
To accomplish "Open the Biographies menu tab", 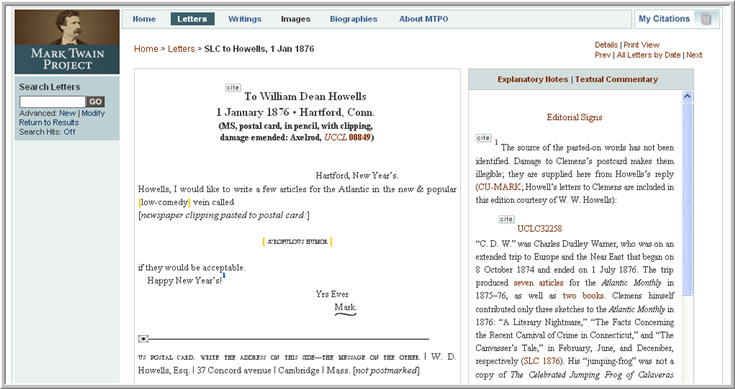I will coord(353,19).
